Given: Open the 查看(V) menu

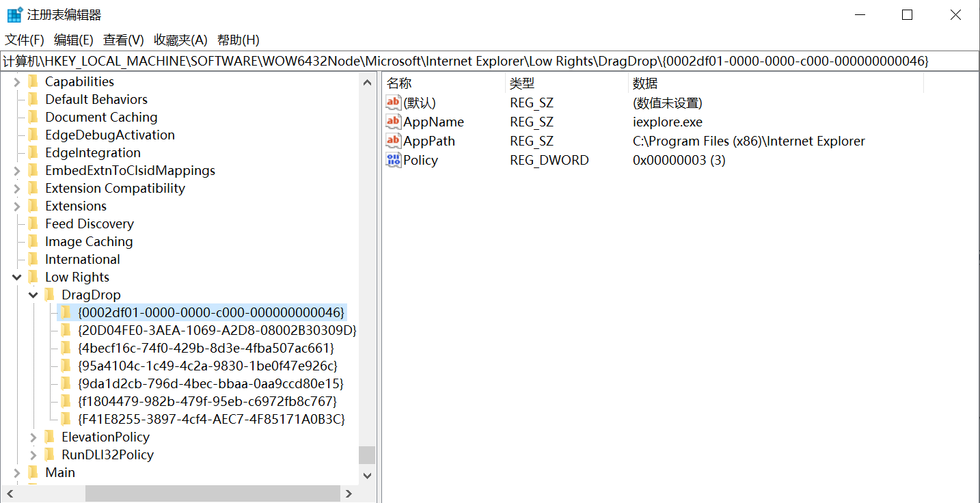Looking at the screenshot, I should pyautogui.click(x=124, y=40).
